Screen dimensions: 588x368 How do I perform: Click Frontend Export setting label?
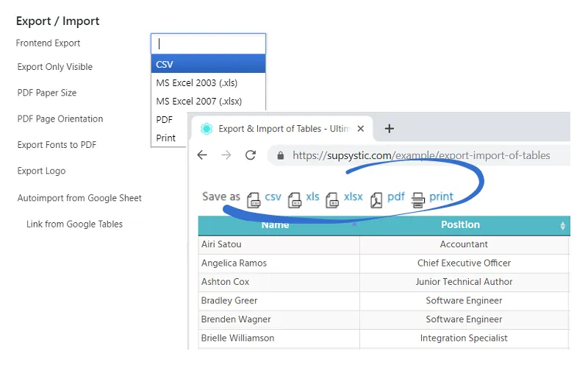[x=48, y=43]
